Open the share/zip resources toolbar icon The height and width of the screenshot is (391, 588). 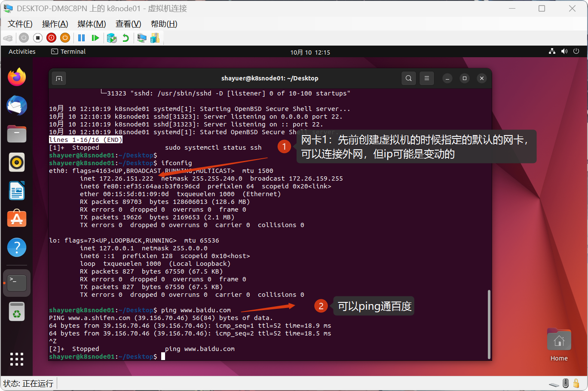(x=155, y=38)
